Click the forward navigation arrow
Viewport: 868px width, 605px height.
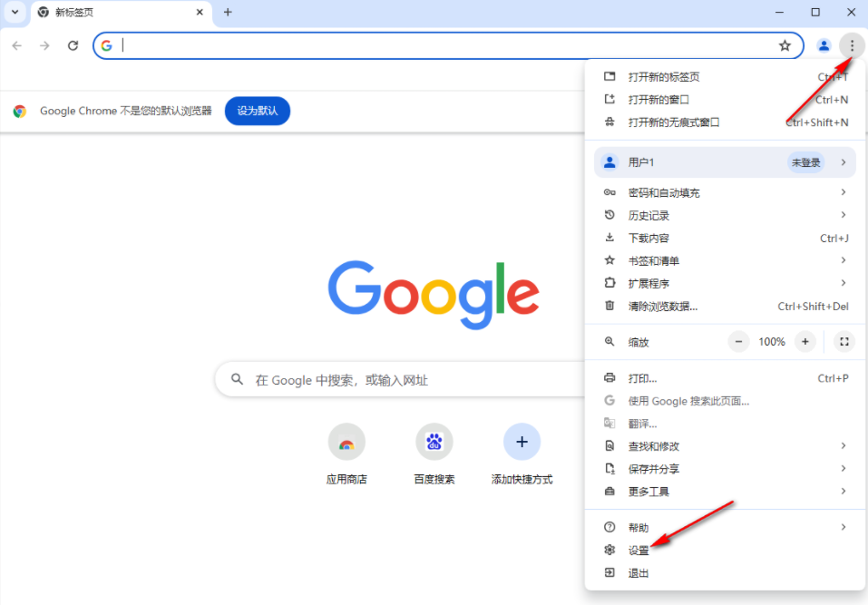44,45
